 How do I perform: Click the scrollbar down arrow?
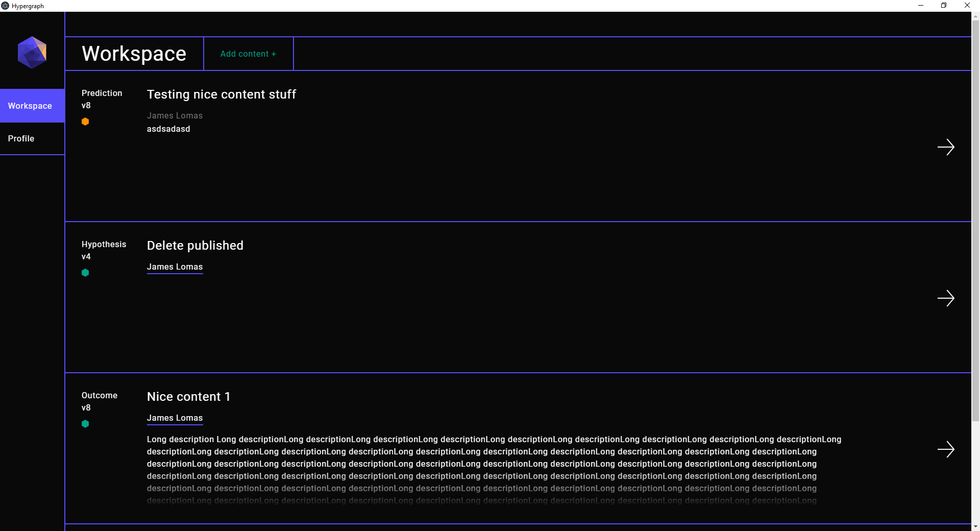975,526
